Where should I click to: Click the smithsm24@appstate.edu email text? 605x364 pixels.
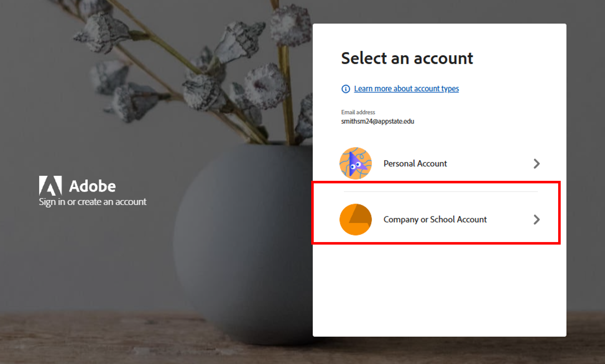click(x=378, y=121)
